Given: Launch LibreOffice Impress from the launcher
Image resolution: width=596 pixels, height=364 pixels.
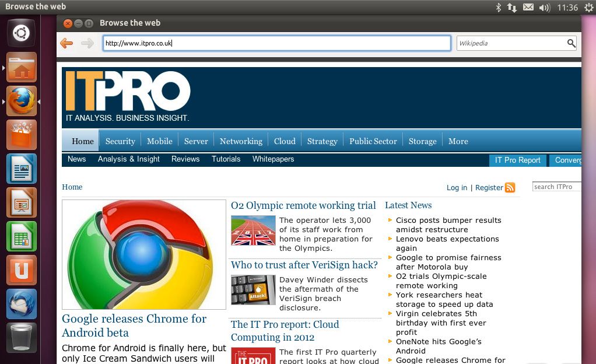Looking at the screenshot, I should pos(21,203).
